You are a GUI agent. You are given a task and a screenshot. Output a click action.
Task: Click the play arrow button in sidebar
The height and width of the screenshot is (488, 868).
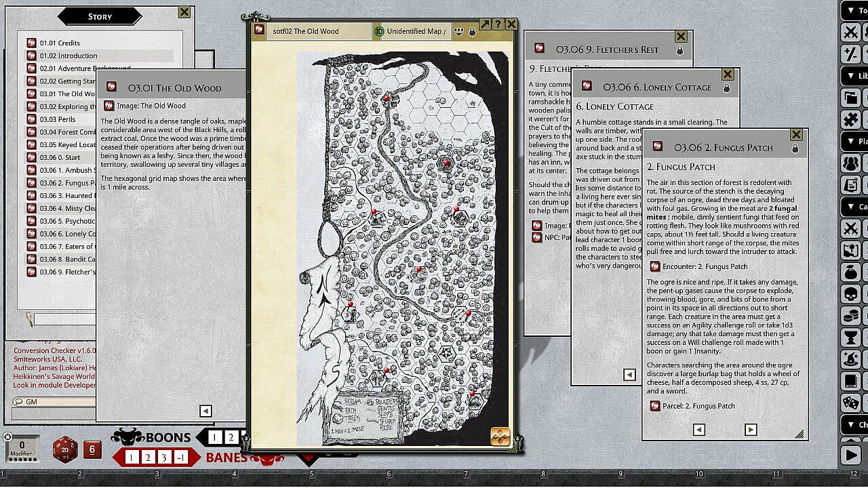click(x=850, y=454)
